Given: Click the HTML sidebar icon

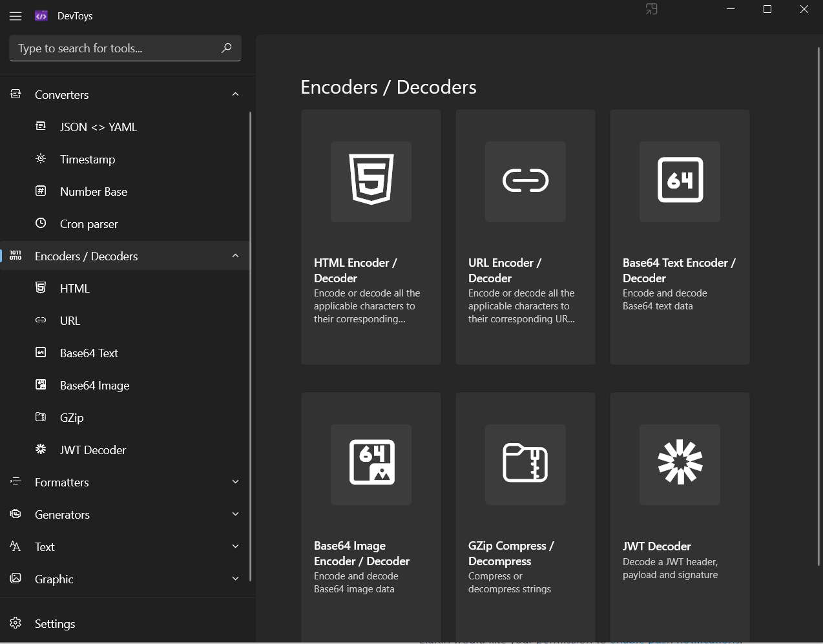Looking at the screenshot, I should 41,288.
